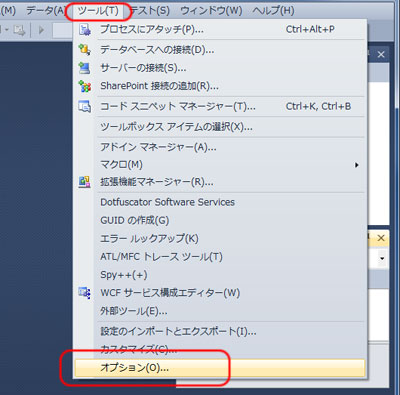Open 外部ツール(E)... dialog
The image size is (400, 395).
[x=134, y=311]
